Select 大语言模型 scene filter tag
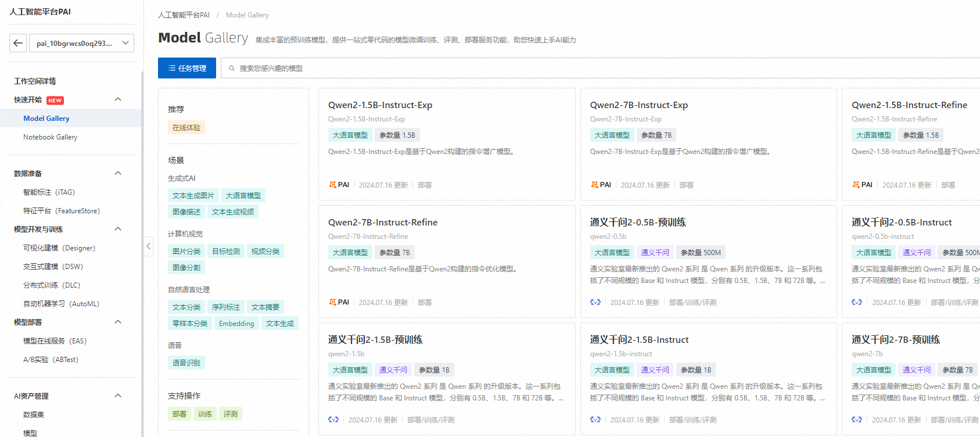 pyautogui.click(x=243, y=196)
